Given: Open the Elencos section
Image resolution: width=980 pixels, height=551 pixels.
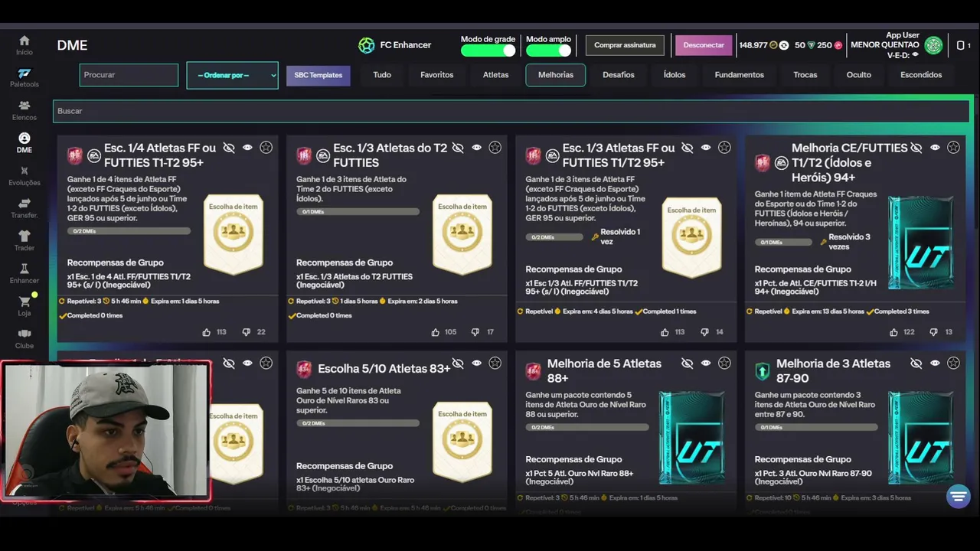Looking at the screenshot, I should 24,111.
